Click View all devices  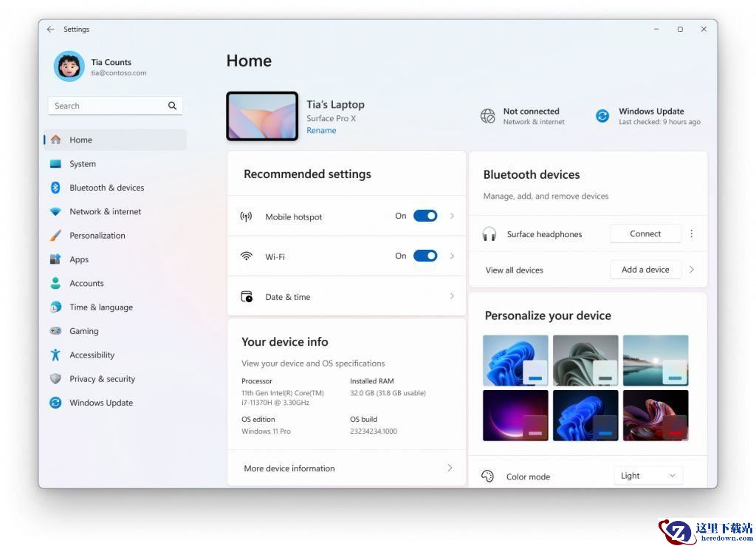514,270
